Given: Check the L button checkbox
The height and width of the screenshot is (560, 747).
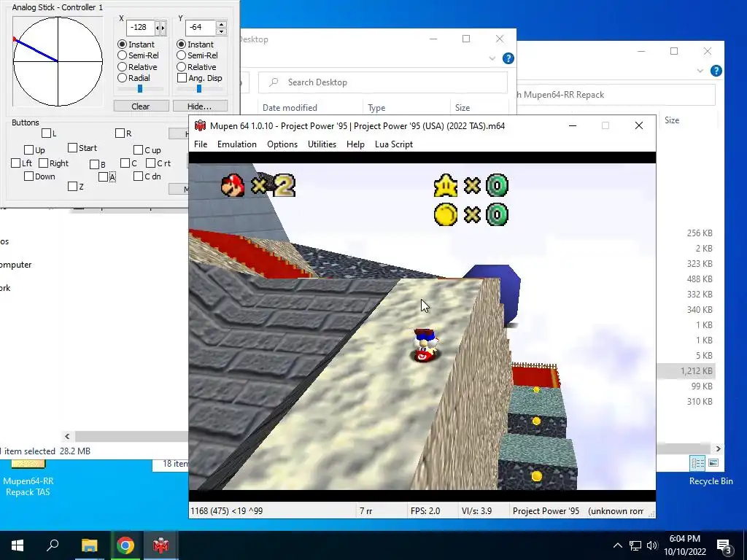Looking at the screenshot, I should (x=46, y=133).
